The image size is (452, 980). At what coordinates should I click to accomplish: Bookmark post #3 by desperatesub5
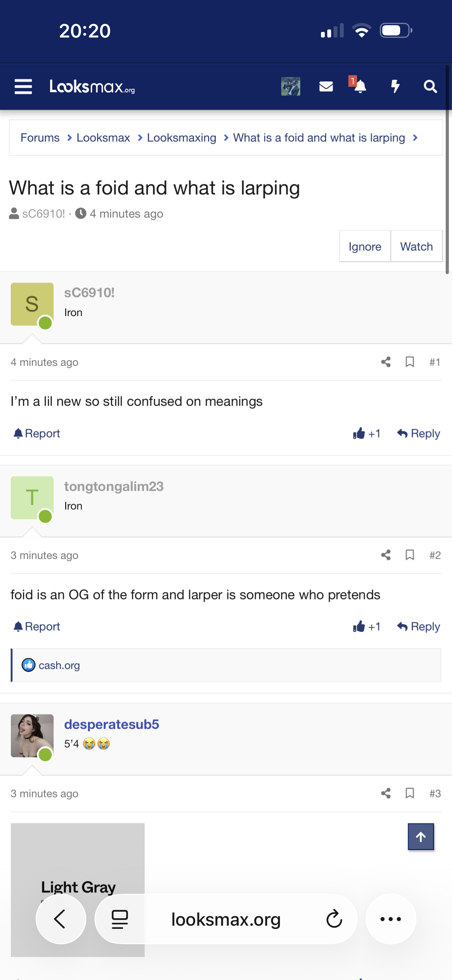click(x=410, y=793)
